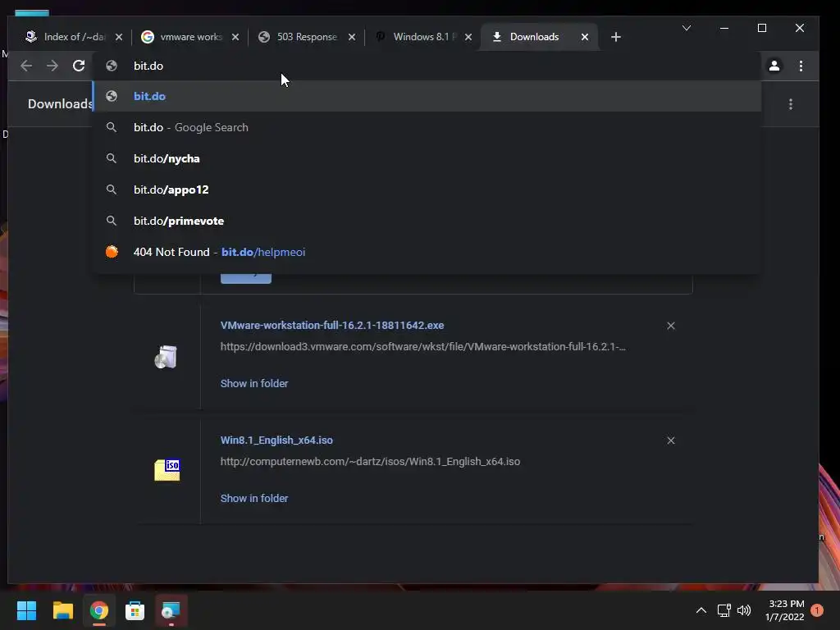Select 'bit.do - Google Search' suggestion

click(427, 127)
